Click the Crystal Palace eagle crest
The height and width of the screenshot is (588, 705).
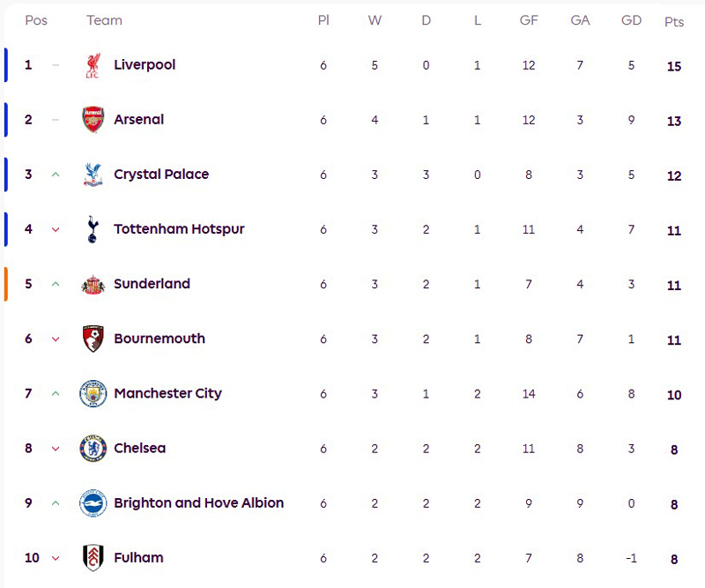click(x=93, y=175)
